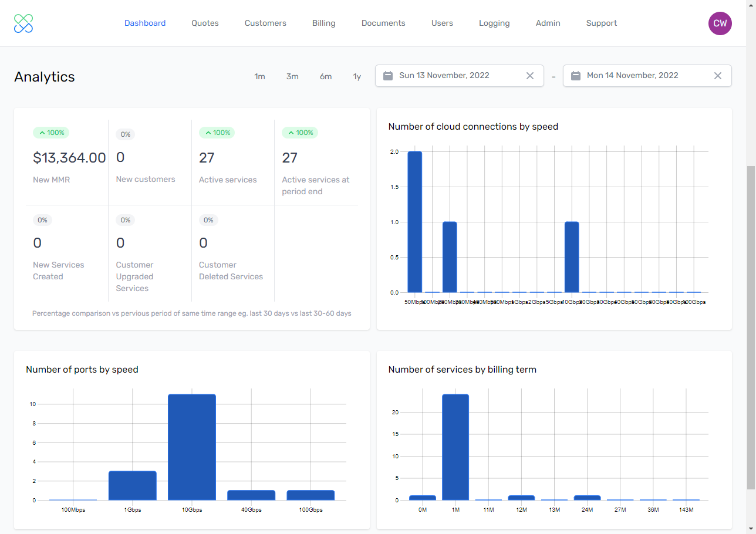Select the 3m time range
Viewport: 756px width, 534px height.
(292, 77)
